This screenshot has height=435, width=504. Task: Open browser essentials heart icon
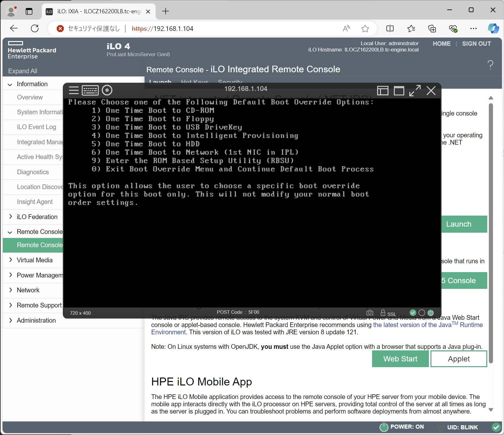tap(453, 29)
